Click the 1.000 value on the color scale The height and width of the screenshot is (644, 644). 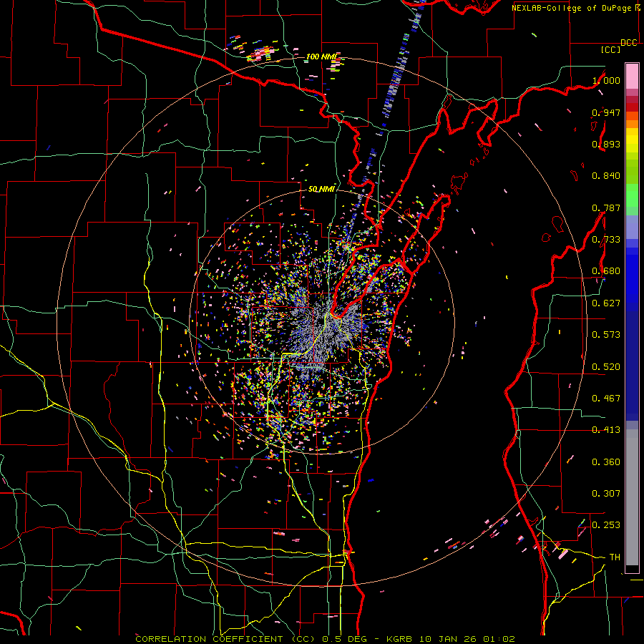point(606,80)
